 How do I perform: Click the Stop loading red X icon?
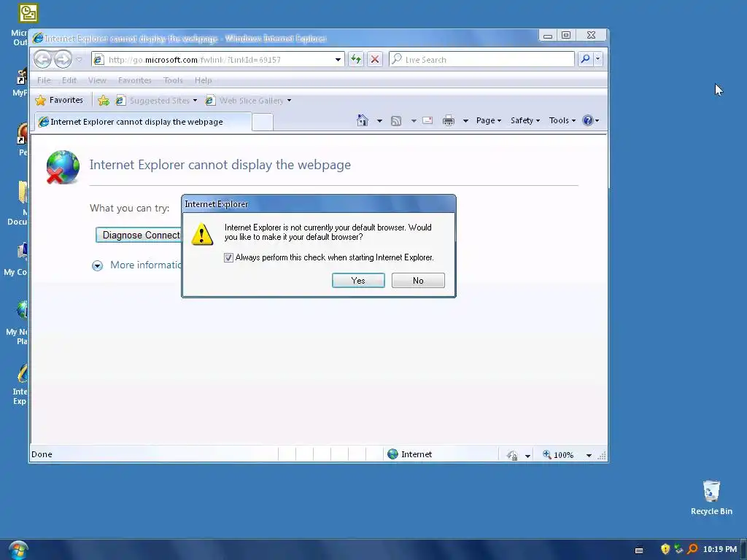point(375,60)
